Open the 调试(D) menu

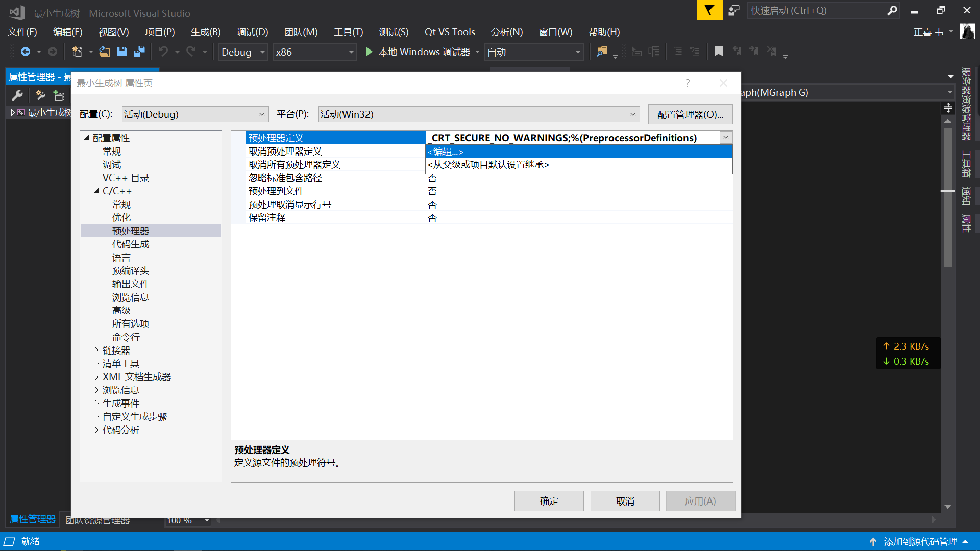click(253, 32)
